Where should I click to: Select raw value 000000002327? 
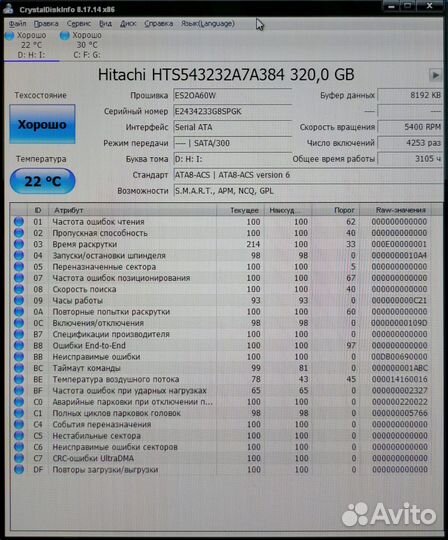[x=399, y=391]
